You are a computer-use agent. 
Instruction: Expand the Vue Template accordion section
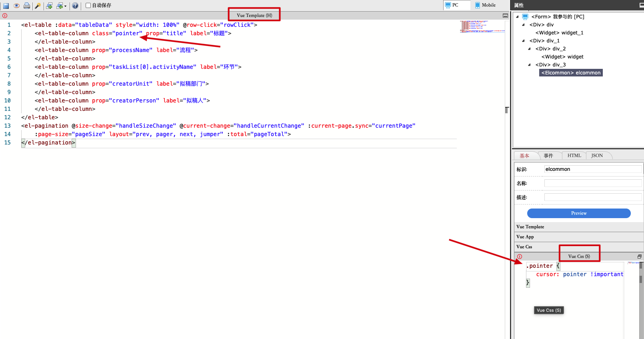tap(579, 227)
